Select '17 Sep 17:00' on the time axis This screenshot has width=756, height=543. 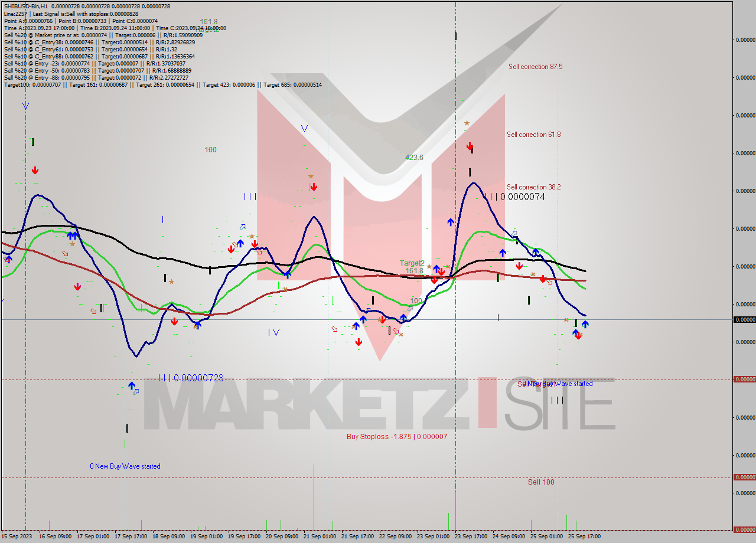(x=131, y=537)
